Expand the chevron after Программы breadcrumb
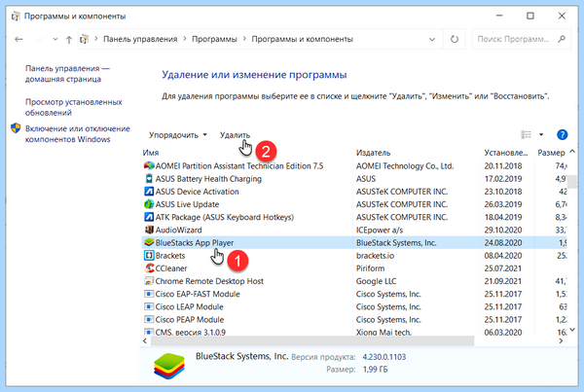The height and width of the screenshot is (392, 584). [244, 39]
